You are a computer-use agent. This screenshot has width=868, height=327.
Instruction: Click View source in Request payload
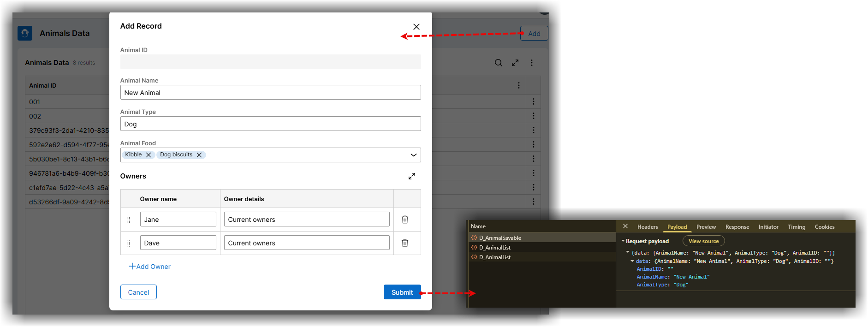point(703,241)
